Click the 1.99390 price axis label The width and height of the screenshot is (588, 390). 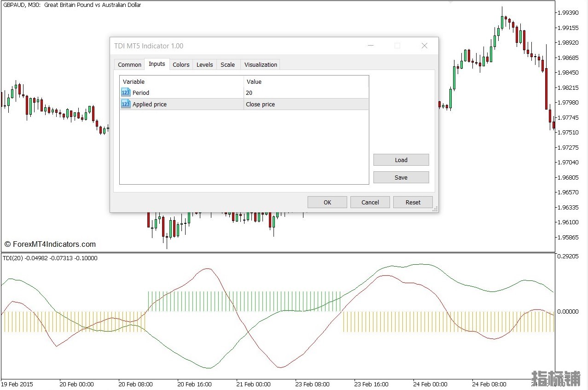pyautogui.click(x=568, y=12)
